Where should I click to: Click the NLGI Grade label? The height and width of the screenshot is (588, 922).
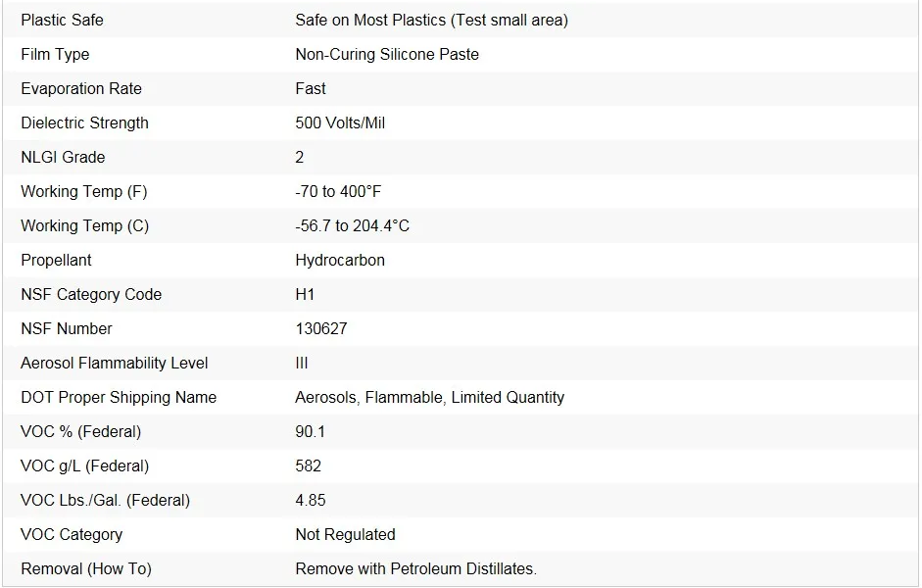[x=63, y=157]
